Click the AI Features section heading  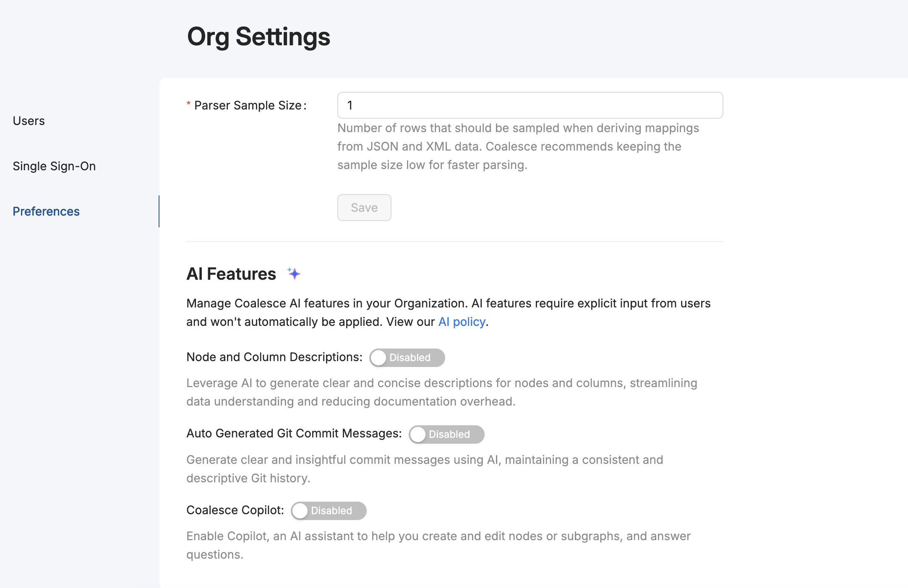point(231,273)
